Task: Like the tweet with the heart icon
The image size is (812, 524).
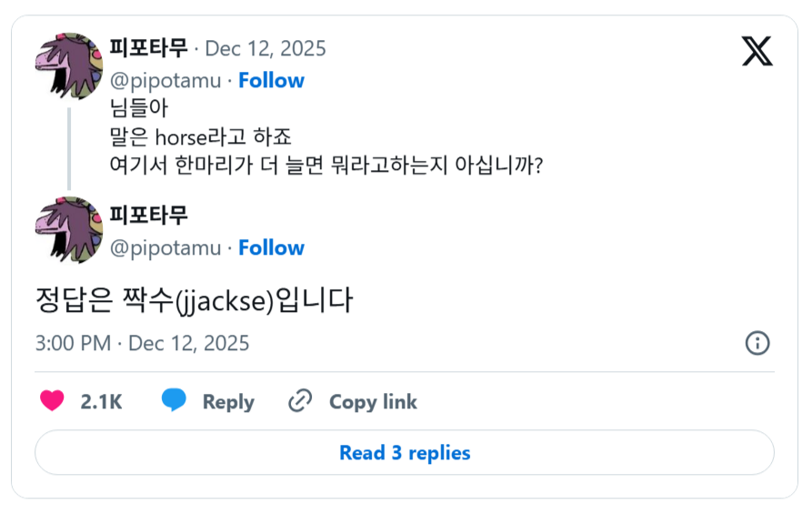Action: click(53, 401)
